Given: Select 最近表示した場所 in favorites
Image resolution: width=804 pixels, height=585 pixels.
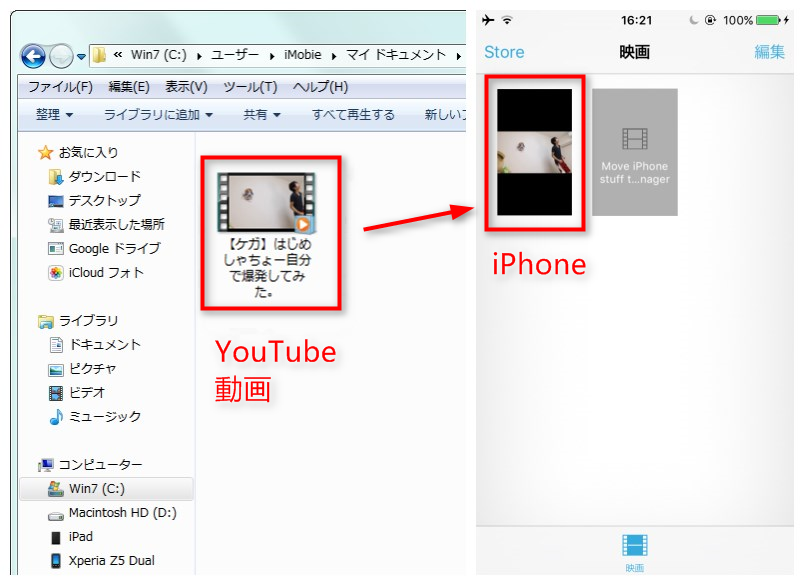Looking at the screenshot, I should (x=116, y=224).
